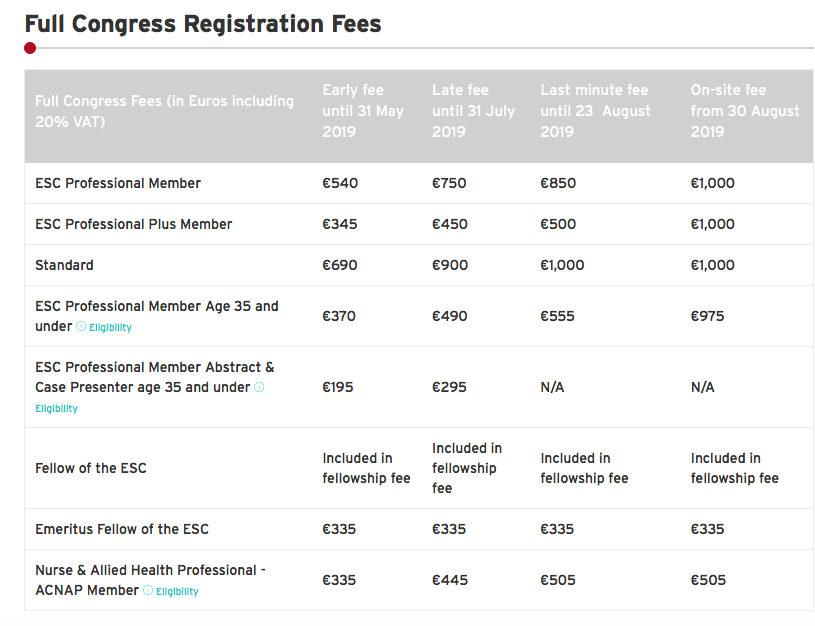This screenshot has width=815, height=626.
Task: Click info icon next to ACNAP Member
Action: point(148,591)
